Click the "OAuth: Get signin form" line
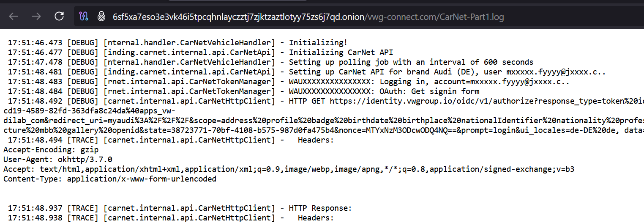The width and height of the screenshot is (644, 223). coord(243,91)
